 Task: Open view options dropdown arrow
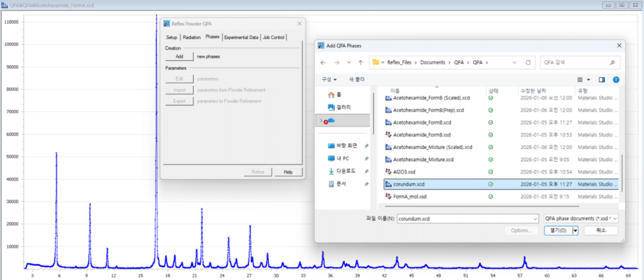[588, 79]
